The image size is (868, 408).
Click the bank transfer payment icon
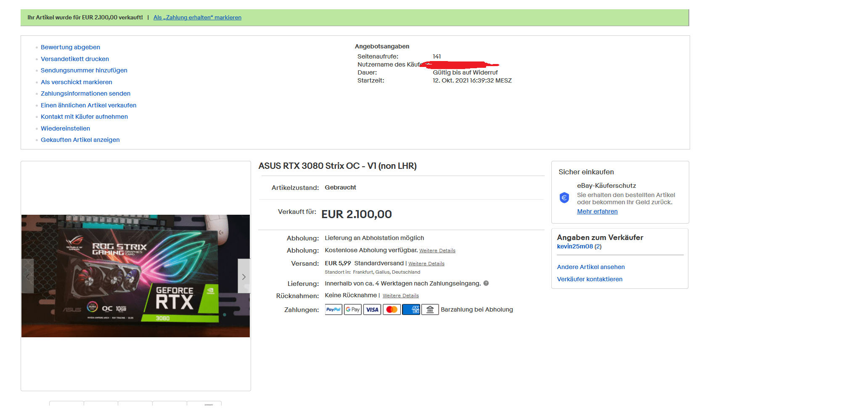[x=430, y=309]
